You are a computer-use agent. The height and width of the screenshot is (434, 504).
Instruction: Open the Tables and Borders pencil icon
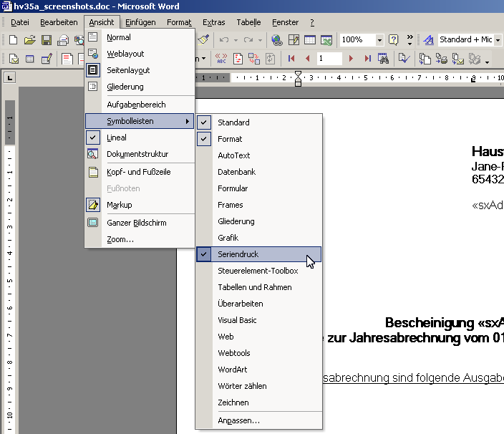pos(294,40)
